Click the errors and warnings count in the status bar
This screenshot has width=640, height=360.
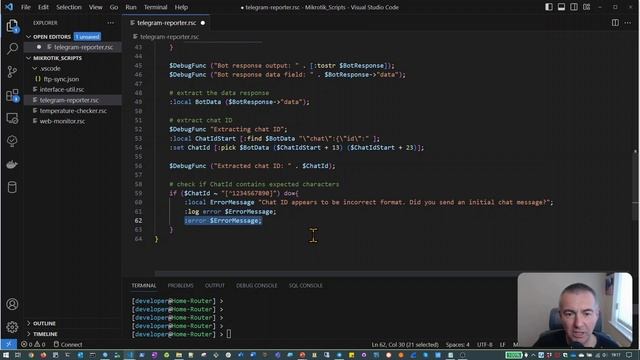tap(33, 344)
